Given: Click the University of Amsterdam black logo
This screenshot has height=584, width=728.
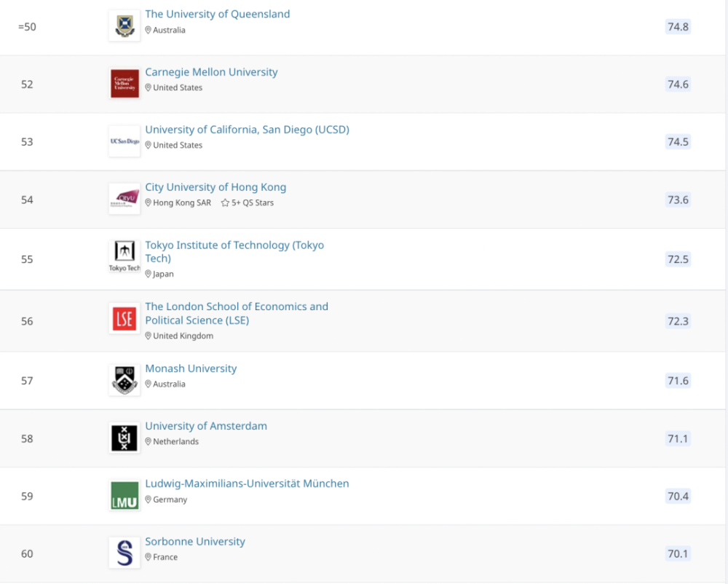Looking at the screenshot, I should tap(124, 438).
